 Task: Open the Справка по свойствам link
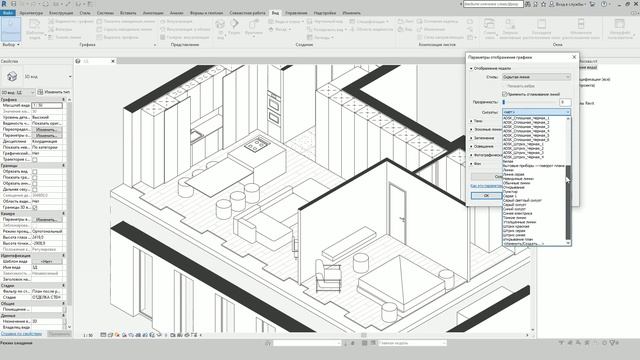tap(21, 334)
